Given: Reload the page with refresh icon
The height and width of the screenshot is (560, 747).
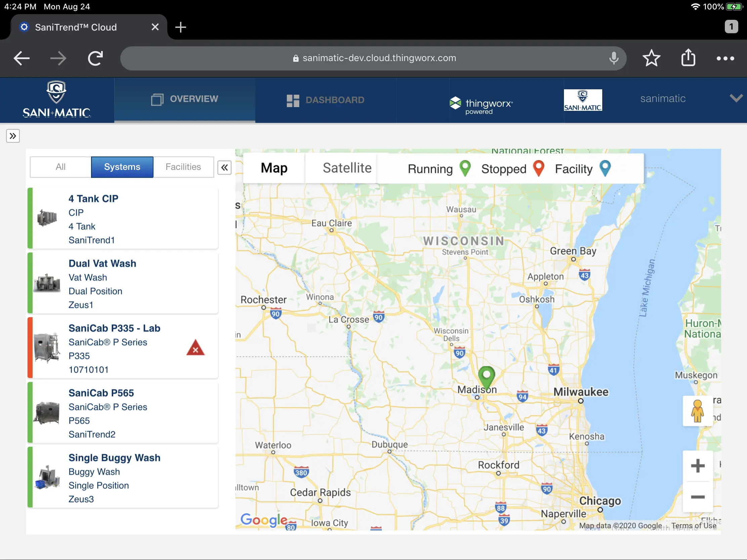Looking at the screenshot, I should click(x=95, y=58).
